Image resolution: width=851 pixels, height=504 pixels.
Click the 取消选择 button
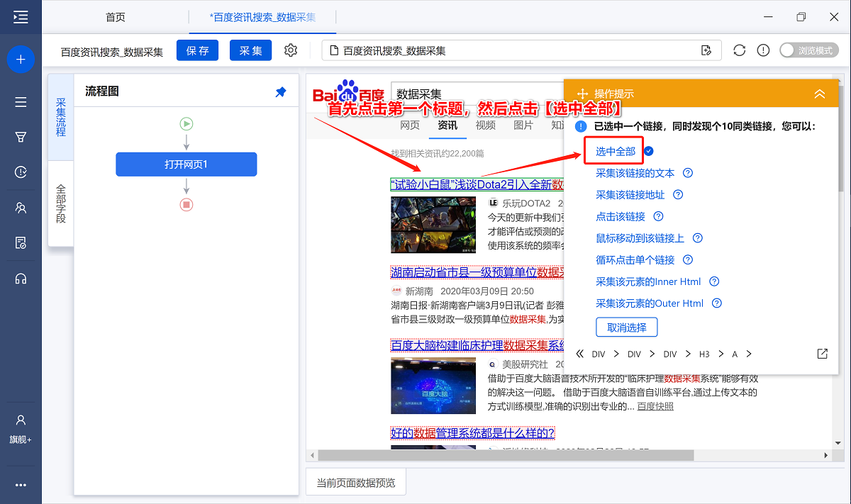click(627, 327)
